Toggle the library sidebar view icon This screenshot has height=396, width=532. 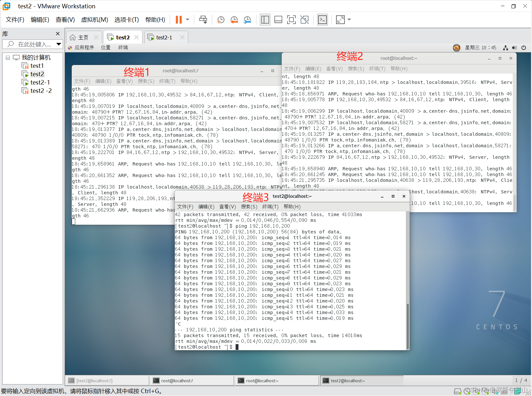(x=265, y=20)
